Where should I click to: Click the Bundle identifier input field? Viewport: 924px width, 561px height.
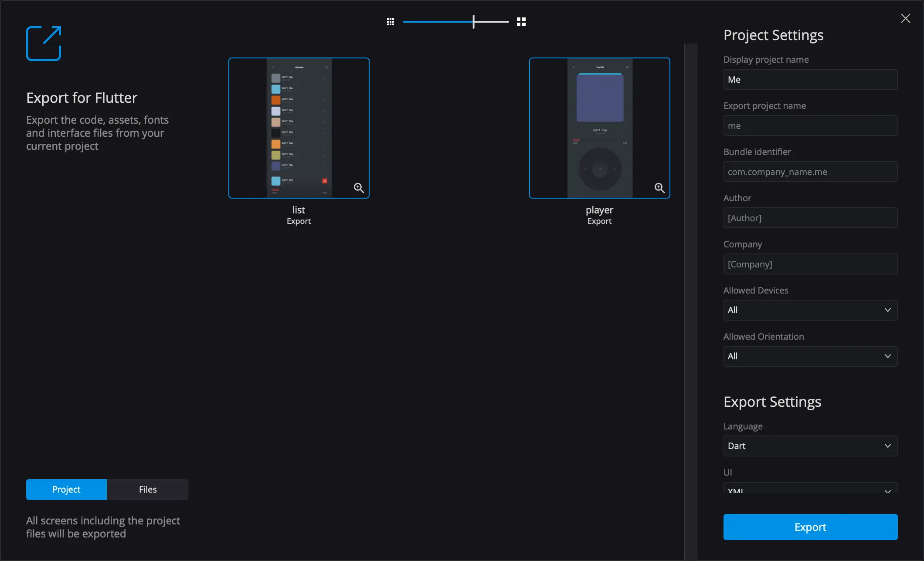[810, 172]
